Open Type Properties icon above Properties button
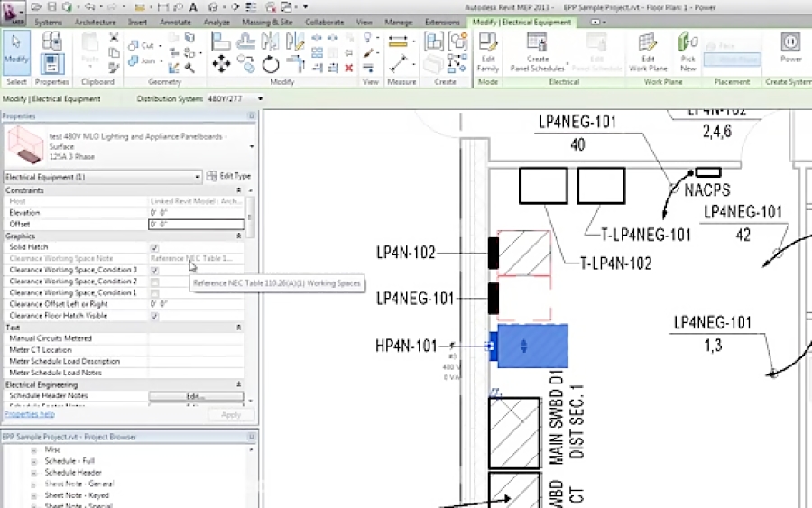The image size is (812, 508). coord(51,42)
